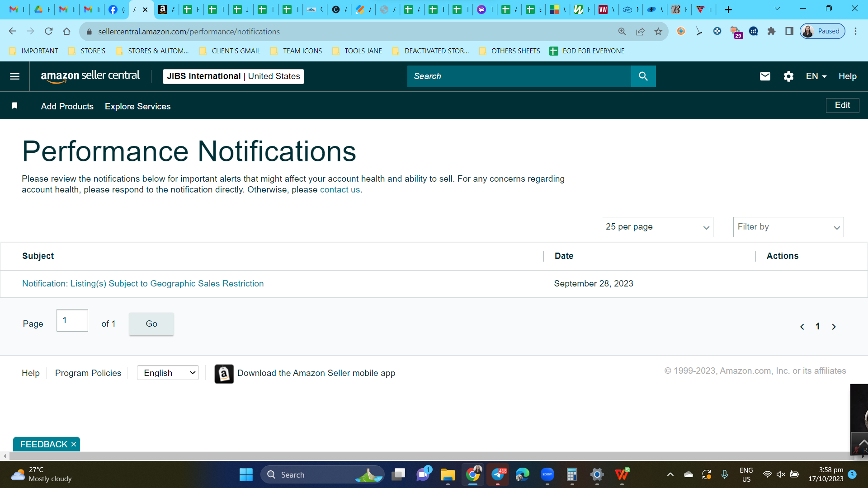Open the hamburger navigation menu
The height and width of the screenshot is (488, 868).
point(14,76)
